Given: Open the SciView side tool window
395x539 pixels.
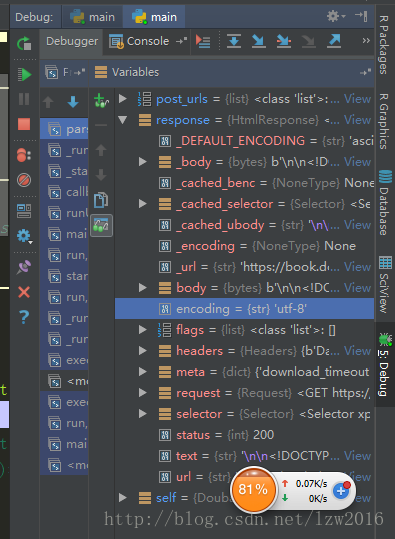Looking at the screenshot, I should (385, 284).
